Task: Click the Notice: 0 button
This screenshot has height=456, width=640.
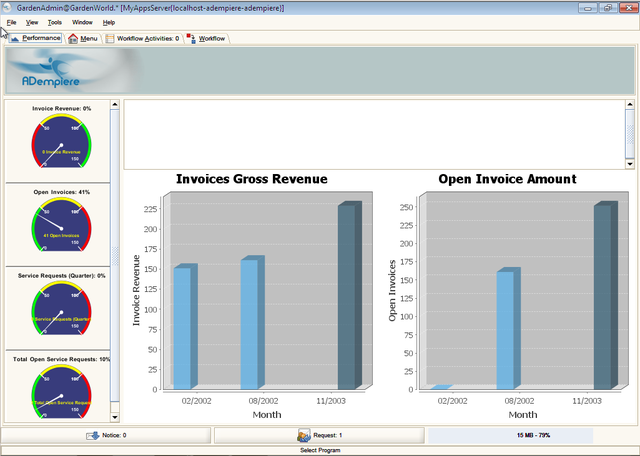Action: tap(106, 436)
